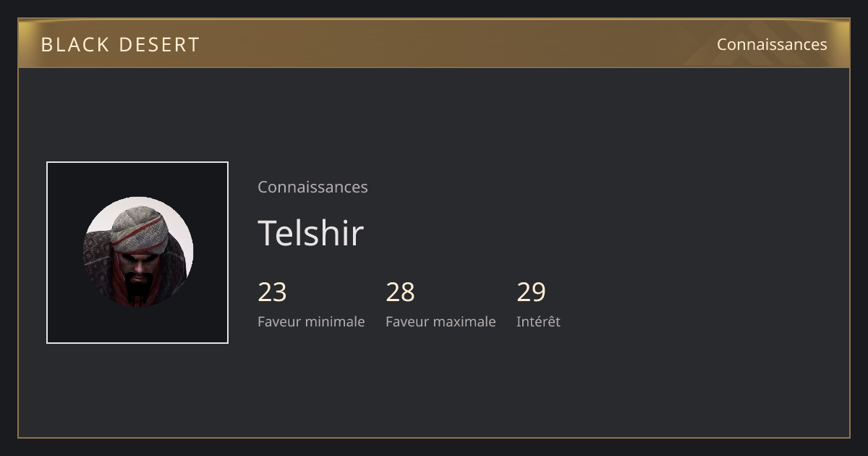Click the Intérêt label
The width and height of the screenshot is (868, 456).
[538, 321]
